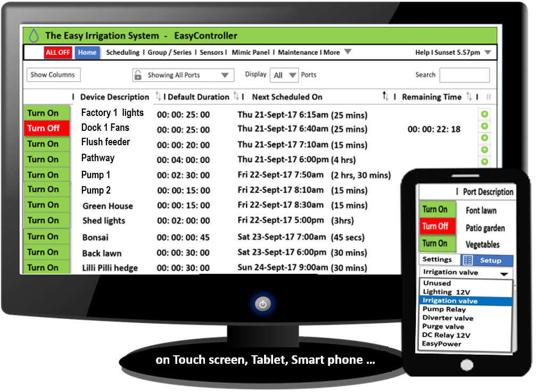Turn on Lilli Pilli hedge
Viewport: 536px width, 392px height.
point(46,267)
